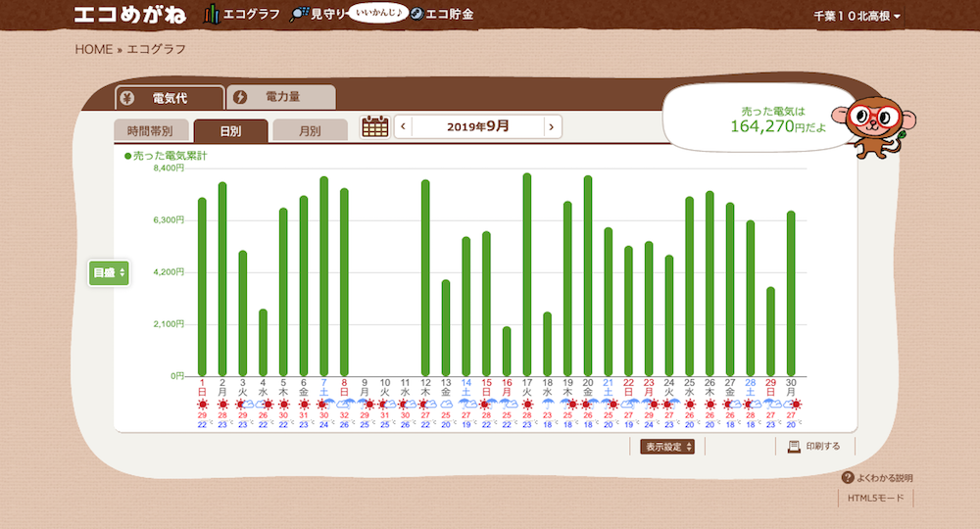Viewport: 980px width, 529px height.
Task: Go to next month arrow
Action: (551, 126)
